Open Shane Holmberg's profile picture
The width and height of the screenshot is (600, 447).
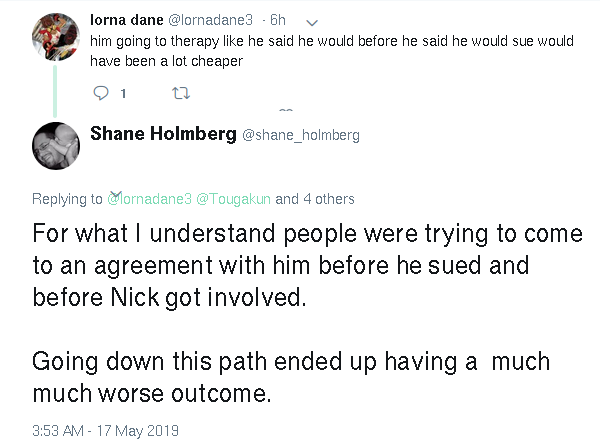coord(56,146)
